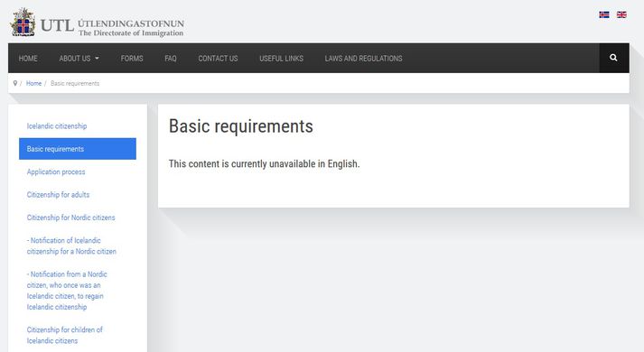The height and width of the screenshot is (352, 644).
Task: Open Icelandic citizenship sidebar link
Action: [x=57, y=126]
